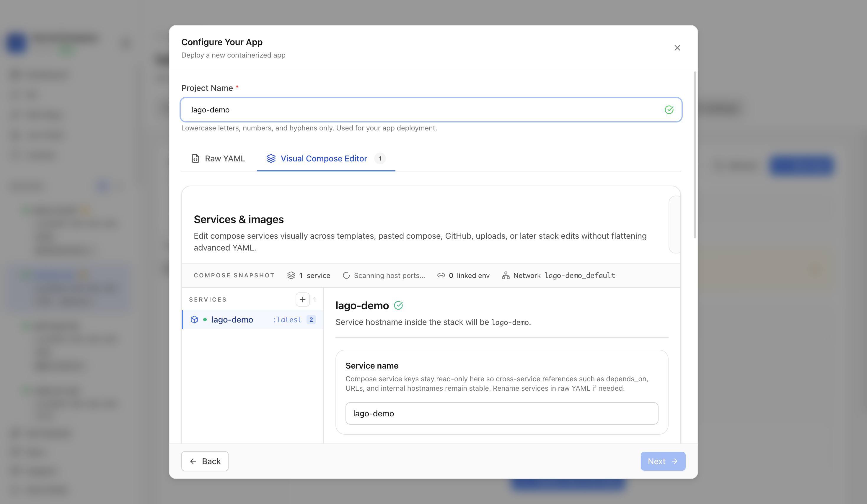The image size is (867, 504).
Task: Click the Project Name input field
Action: click(431, 110)
